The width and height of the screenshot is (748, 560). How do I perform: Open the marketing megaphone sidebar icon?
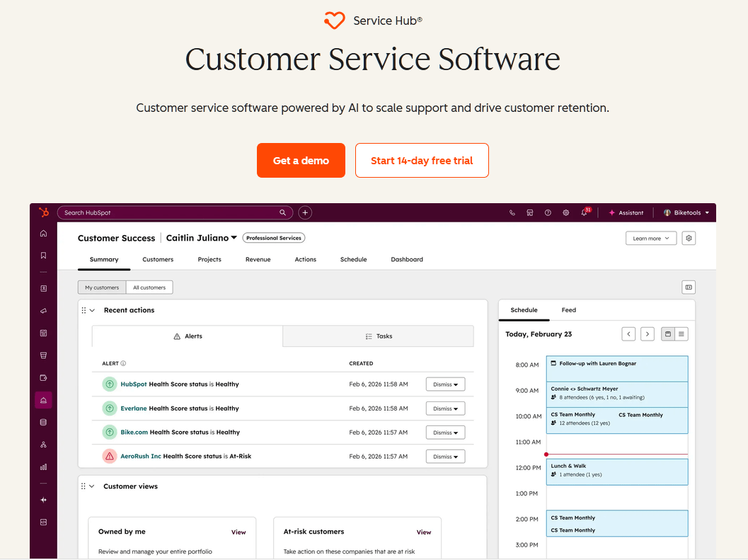click(43, 311)
